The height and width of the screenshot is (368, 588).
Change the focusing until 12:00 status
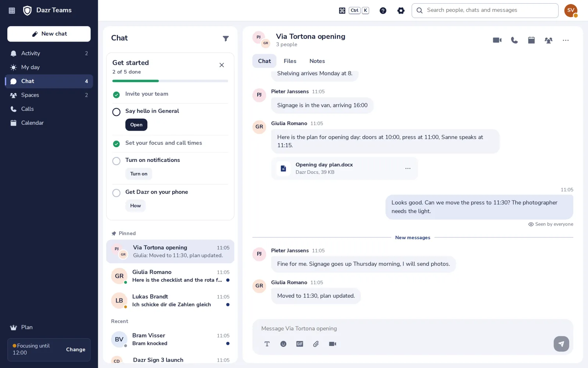pos(76,350)
